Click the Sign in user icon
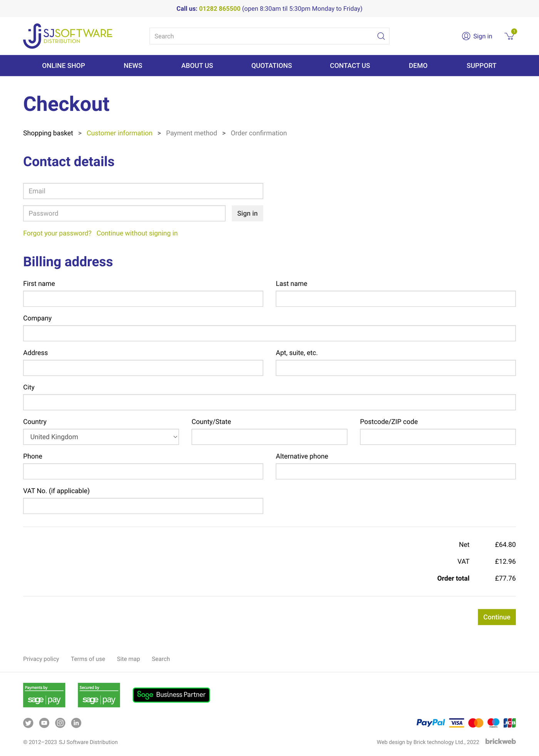 click(x=466, y=36)
